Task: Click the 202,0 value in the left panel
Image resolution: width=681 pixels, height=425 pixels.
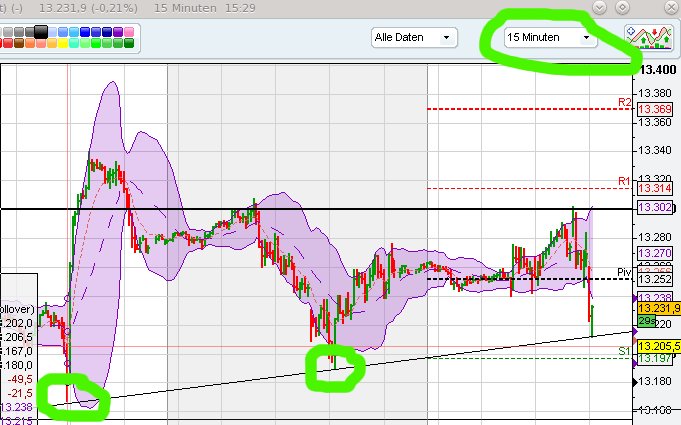Action: [19, 323]
